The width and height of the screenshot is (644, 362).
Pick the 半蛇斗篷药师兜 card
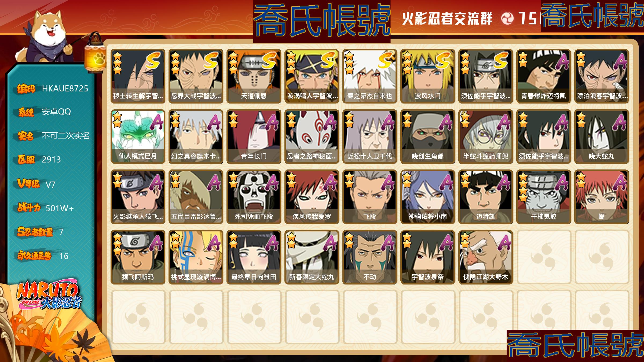(x=485, y=136)
